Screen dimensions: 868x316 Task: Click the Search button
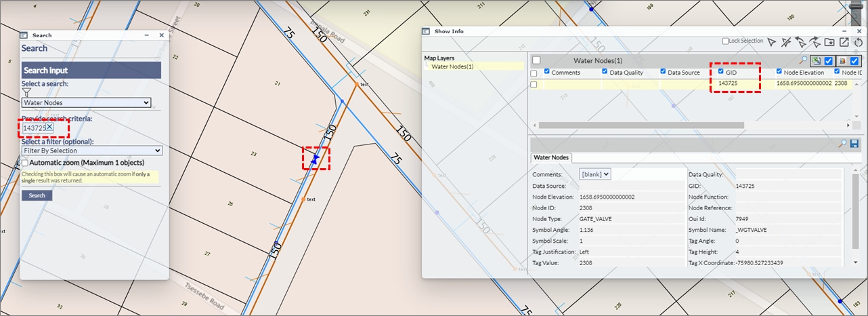37,195
